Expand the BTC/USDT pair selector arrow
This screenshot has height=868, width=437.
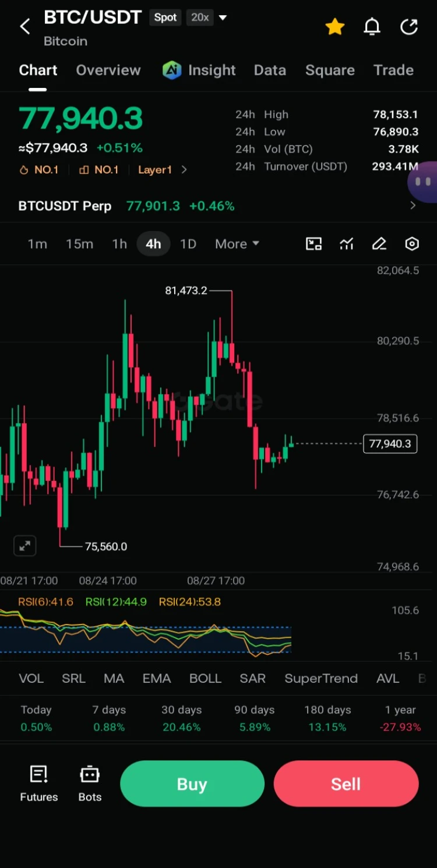tap(223, 18)
